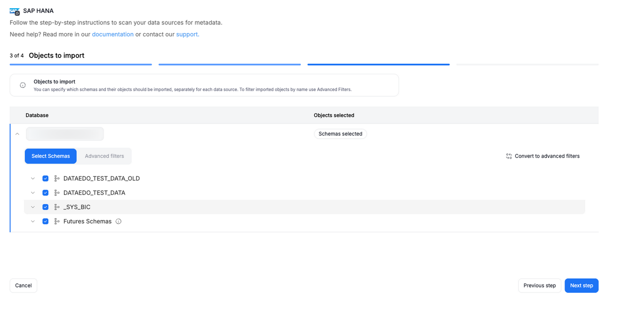
Task: Click the Cancel button
Action: (24, 286)
